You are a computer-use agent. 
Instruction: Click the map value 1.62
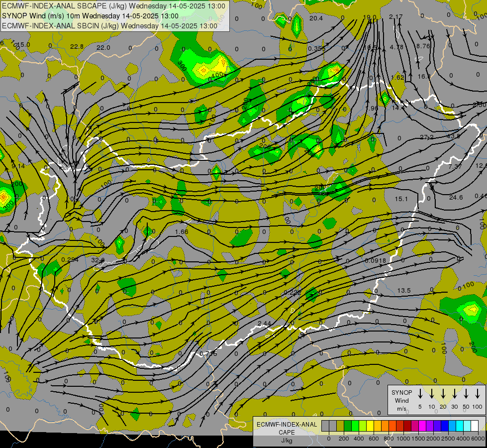coord(397,77)
